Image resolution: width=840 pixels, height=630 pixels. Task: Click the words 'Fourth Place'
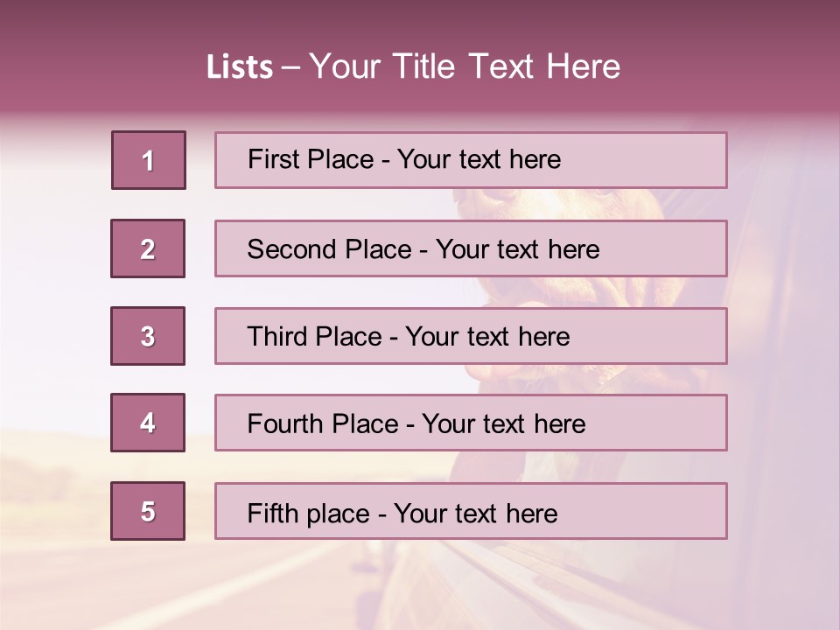coord(323,423)
